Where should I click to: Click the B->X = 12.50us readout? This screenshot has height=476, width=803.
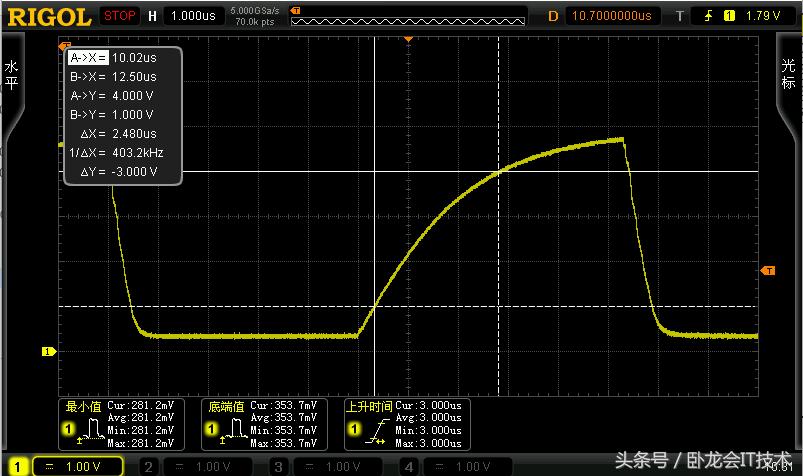pos(113,77)
